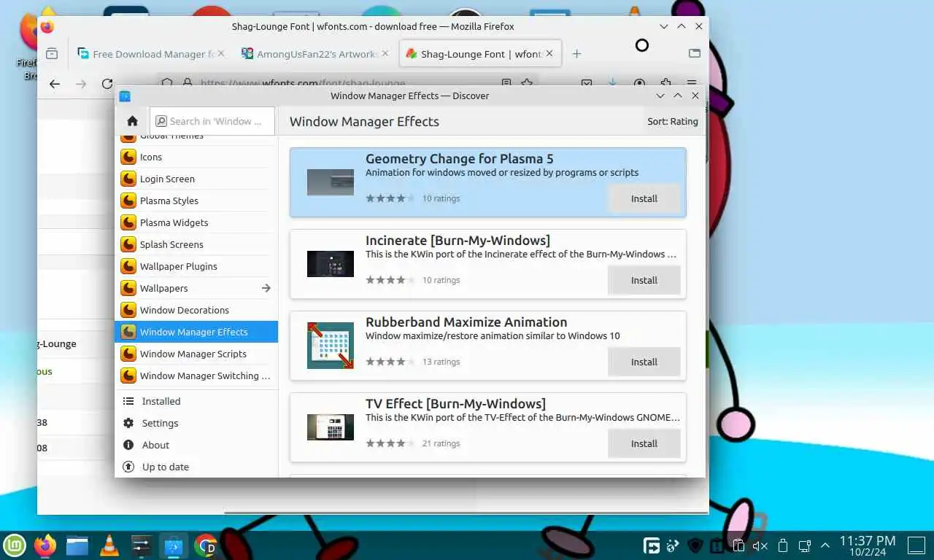Viewport: 934px width, 560px height.
Task: Open the Wallpaper Plugins category
Action: coord(196,266)
